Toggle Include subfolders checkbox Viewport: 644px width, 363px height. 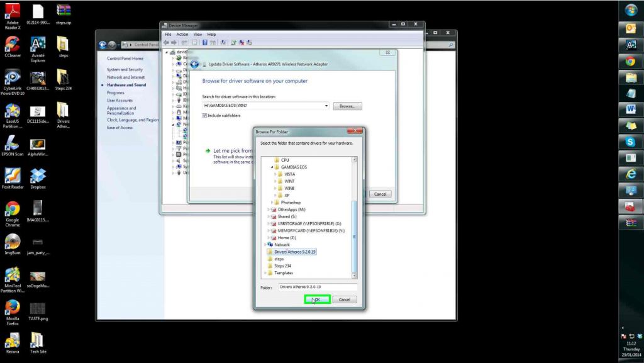204,115
